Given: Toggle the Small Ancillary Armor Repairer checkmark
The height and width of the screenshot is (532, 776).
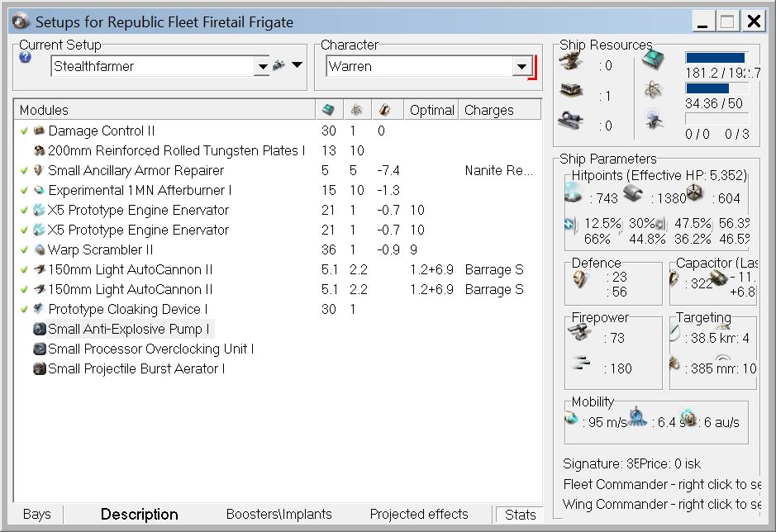Looking at the screenshot, I should click(24, 170).
